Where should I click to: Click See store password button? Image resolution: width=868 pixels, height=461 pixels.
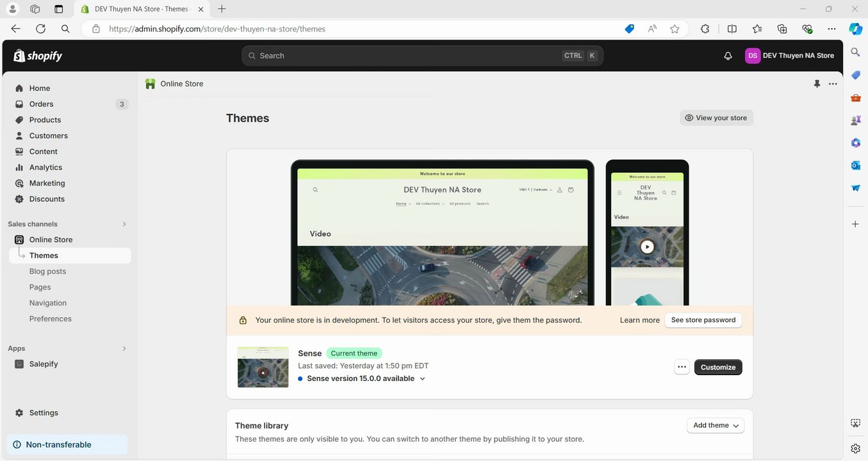[703, 320]
